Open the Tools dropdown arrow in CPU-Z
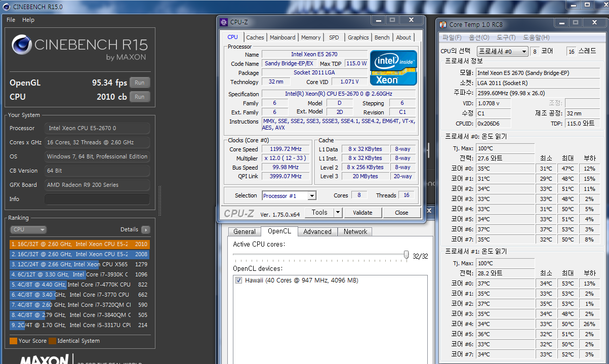This screenshot has width=609, height=364. click(x=338, y=213)
